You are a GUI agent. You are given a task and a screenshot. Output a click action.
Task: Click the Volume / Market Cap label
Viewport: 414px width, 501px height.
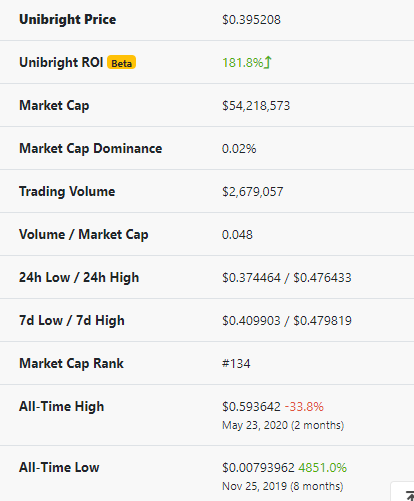point(84,235)
